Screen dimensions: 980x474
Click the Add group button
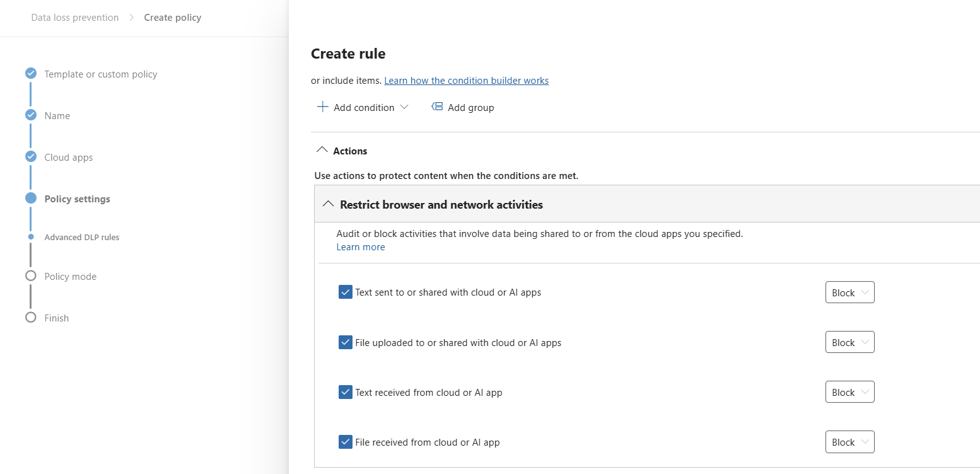pyautogui.click(x=462, y=107)
